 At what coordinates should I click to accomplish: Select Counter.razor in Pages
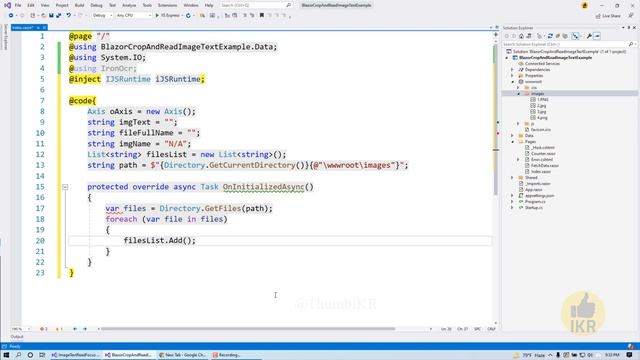[543, 154]
